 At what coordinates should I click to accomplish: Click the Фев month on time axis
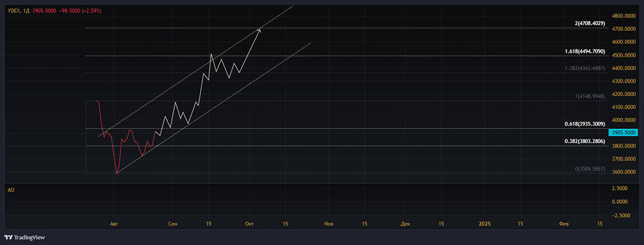coord(565,224)
